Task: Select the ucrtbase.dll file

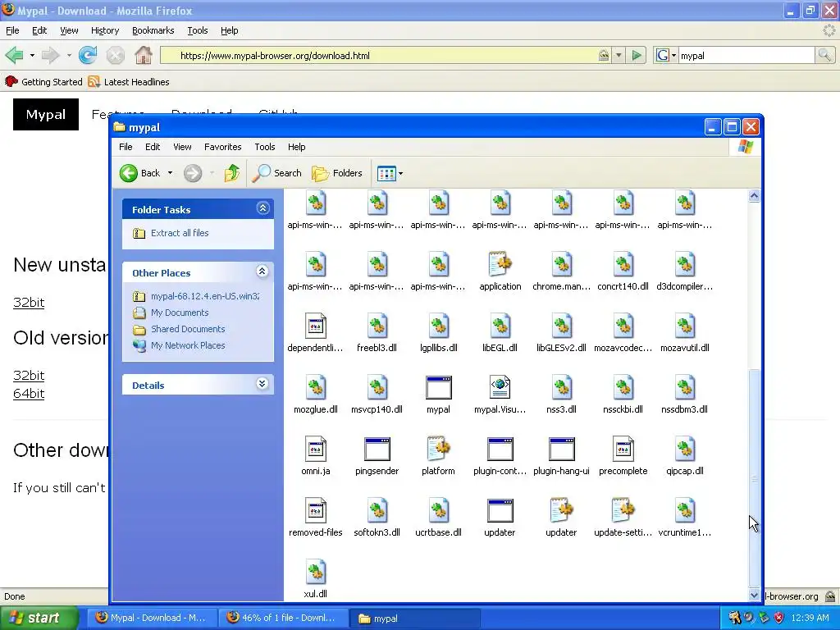Action: (438, 518)
